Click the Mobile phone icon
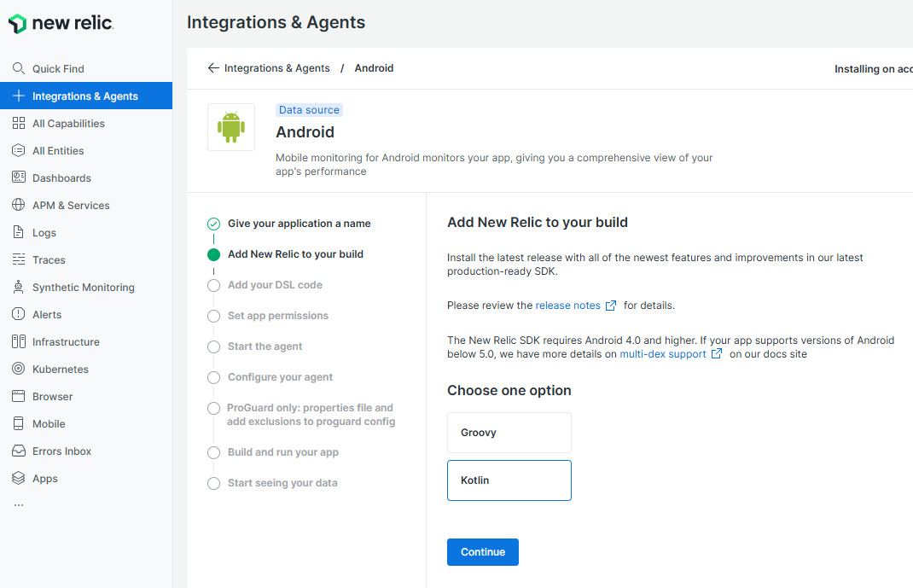Image resolution: width=913 pixels, height=588 pixels. (x=19, y=424)
